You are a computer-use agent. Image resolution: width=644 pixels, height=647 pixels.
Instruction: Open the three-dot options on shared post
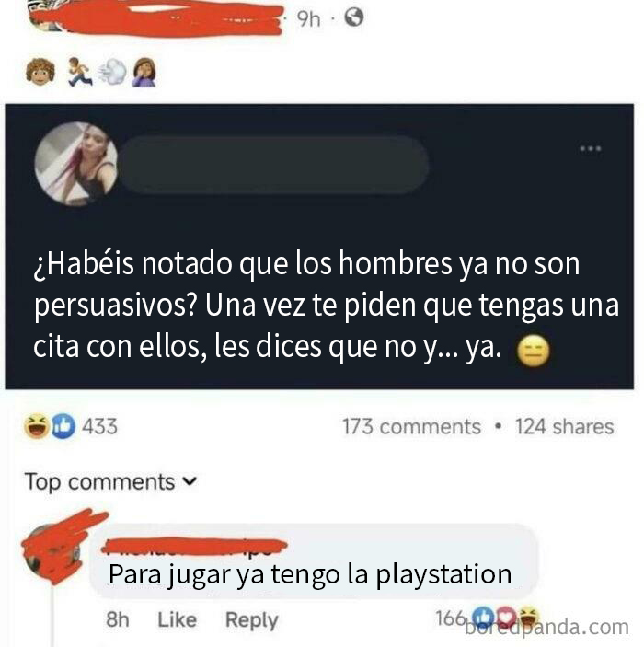click(591, 148)
